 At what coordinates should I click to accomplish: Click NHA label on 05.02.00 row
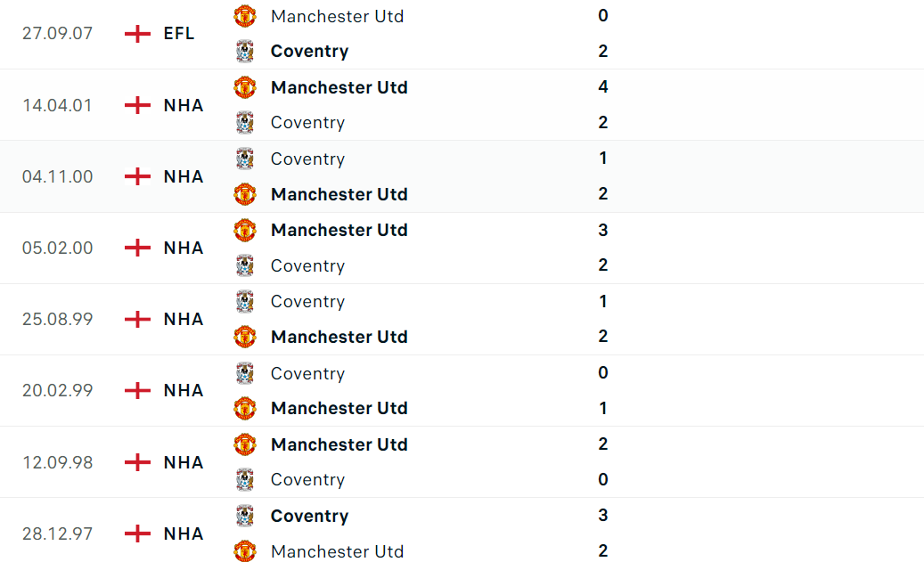click(x=184, y=248)
